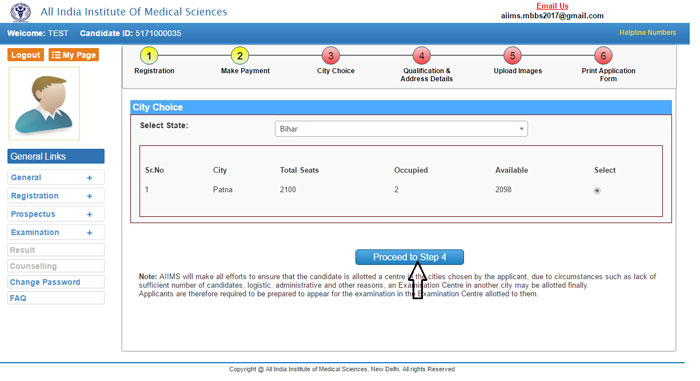Click the Sr.No column header
Viewport: 700px width, 381px height.
[154, 170]
